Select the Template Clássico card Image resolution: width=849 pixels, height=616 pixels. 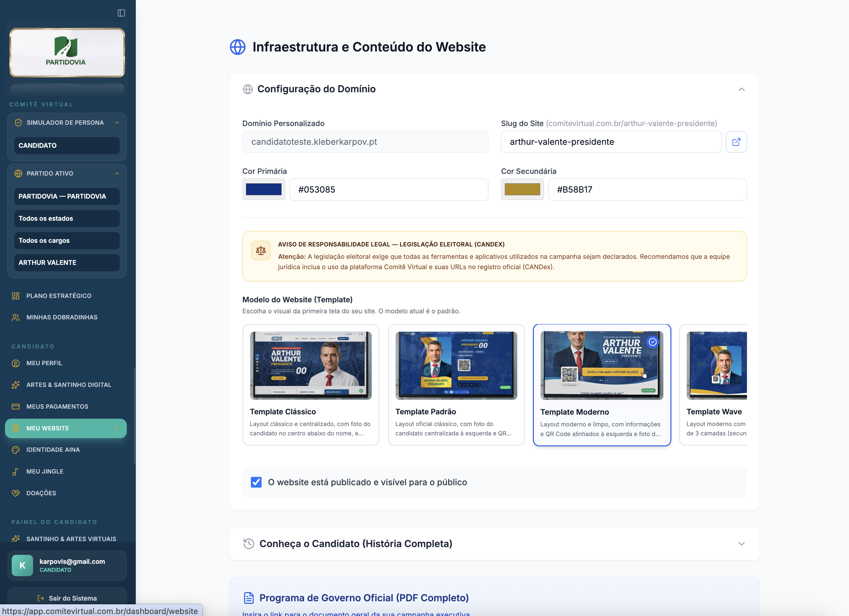tap(311, 385)
